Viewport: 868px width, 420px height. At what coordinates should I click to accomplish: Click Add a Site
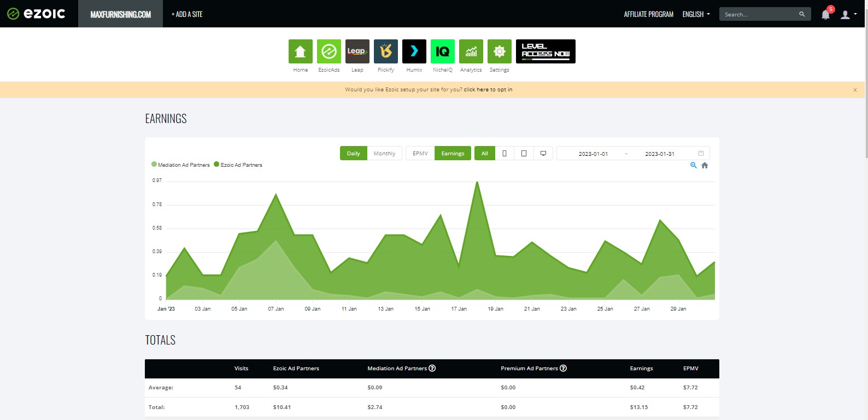tap(187, 14)
